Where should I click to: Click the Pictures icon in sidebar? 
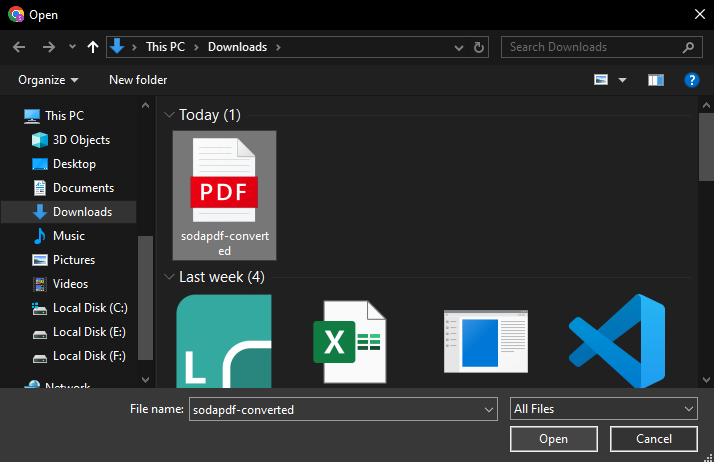[x=40, y=260]
